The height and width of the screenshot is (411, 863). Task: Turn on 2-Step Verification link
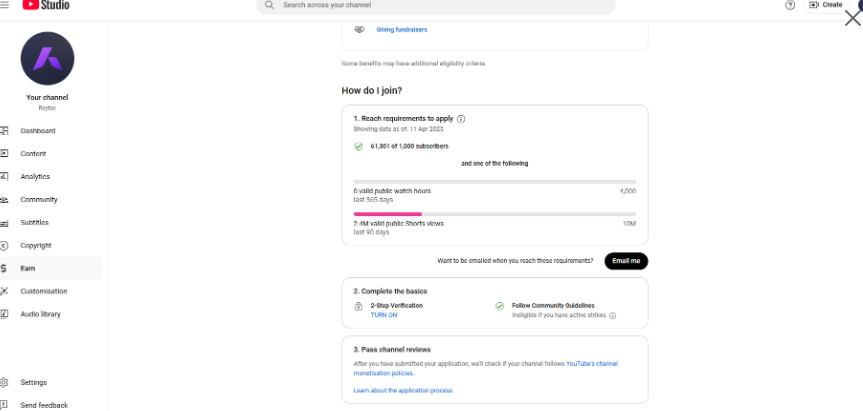[384, 315]
